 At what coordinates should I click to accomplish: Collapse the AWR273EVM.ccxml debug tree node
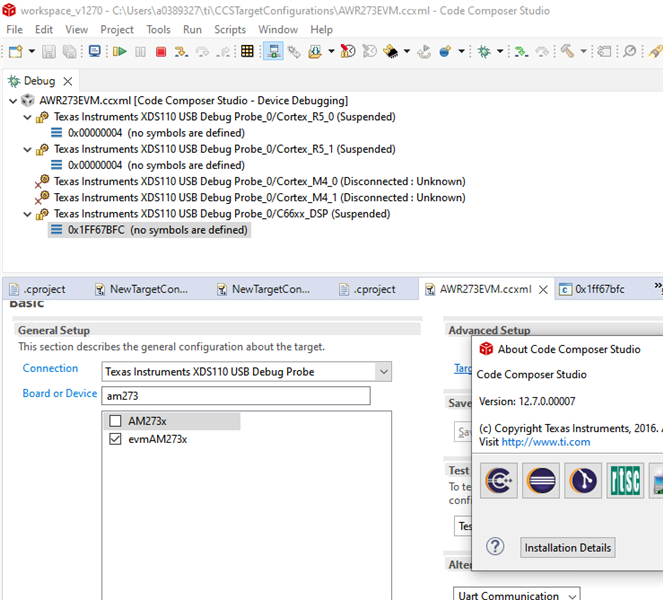13,101
